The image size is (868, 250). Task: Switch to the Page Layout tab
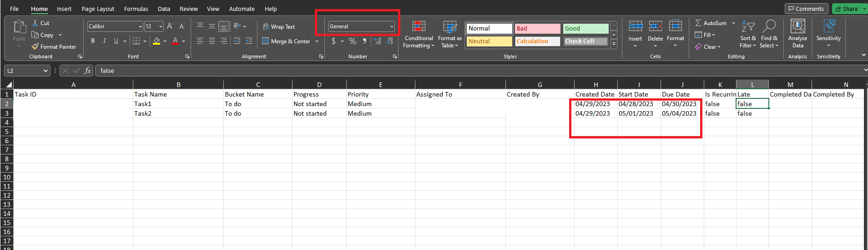(98, 9)
